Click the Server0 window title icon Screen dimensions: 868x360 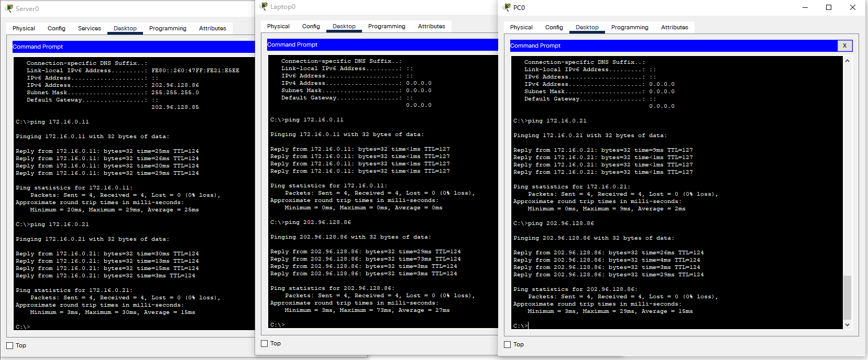pos(9,8)
